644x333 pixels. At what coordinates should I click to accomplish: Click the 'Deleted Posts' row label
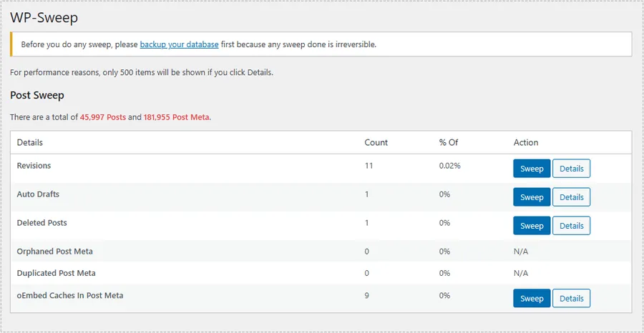[x=42, y=223]
